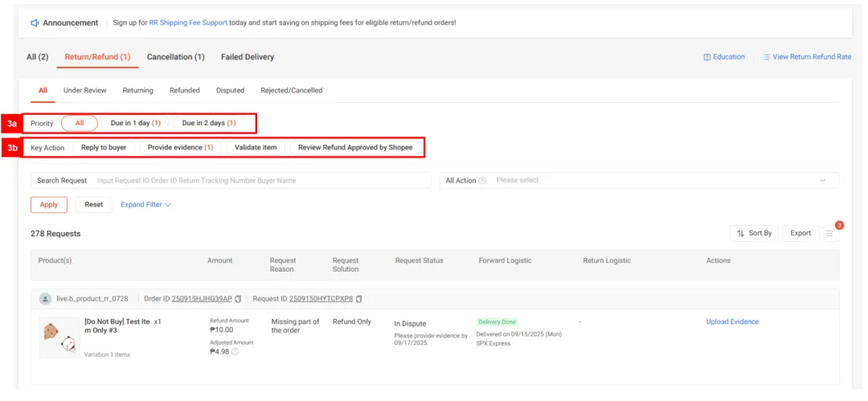The image size is (868, 401).
Task: Toggle the "Provide evidence" key action filter
Action: pos(180,148)
